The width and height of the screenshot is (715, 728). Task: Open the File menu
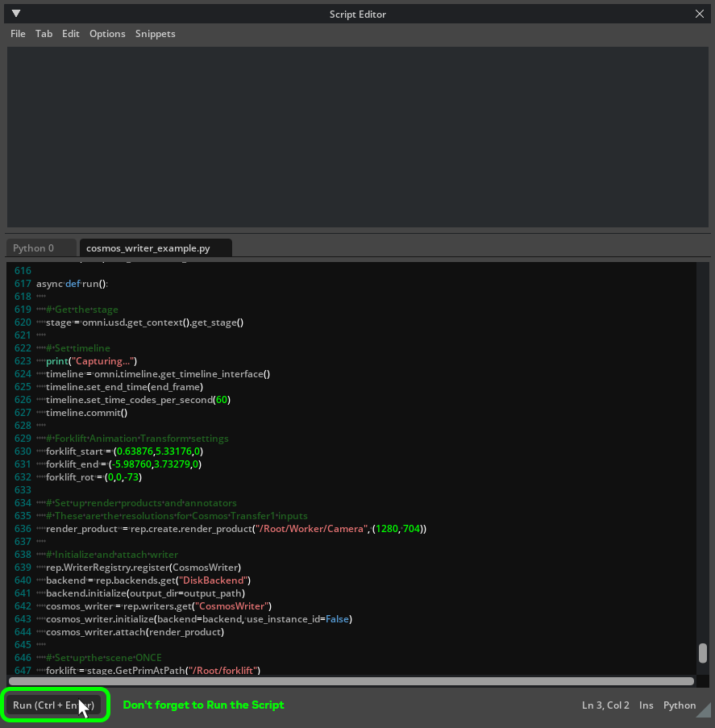coord(18,34)
